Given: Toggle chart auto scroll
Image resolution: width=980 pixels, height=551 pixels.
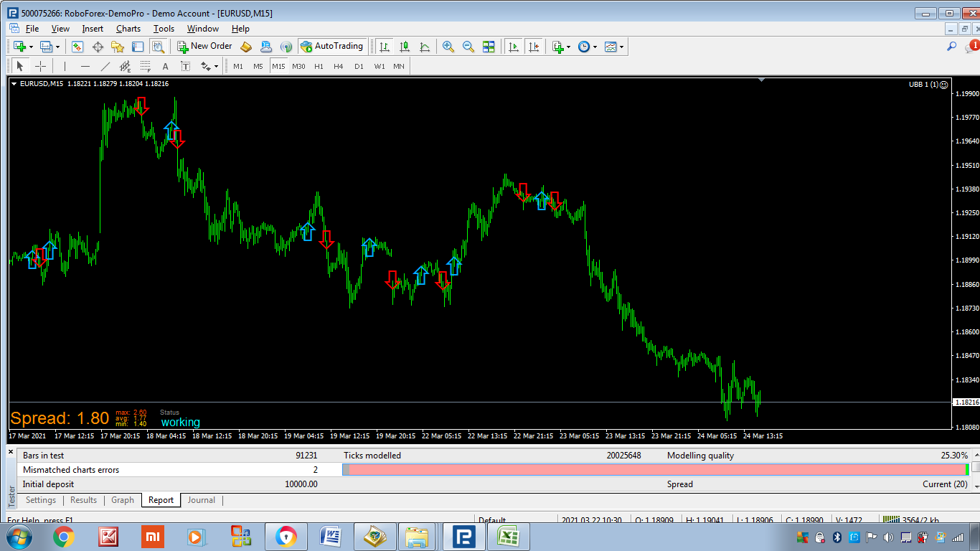Looking at the screenshot, I should 513,47.
